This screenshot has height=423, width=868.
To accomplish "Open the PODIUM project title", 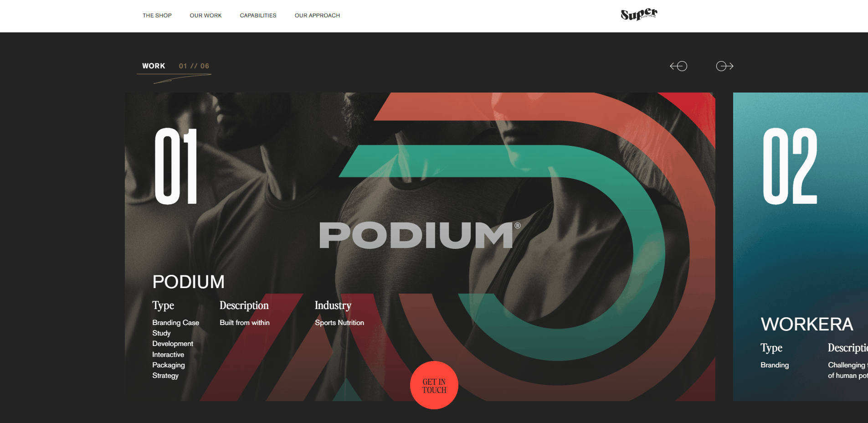I will click(x=188, y=282).
